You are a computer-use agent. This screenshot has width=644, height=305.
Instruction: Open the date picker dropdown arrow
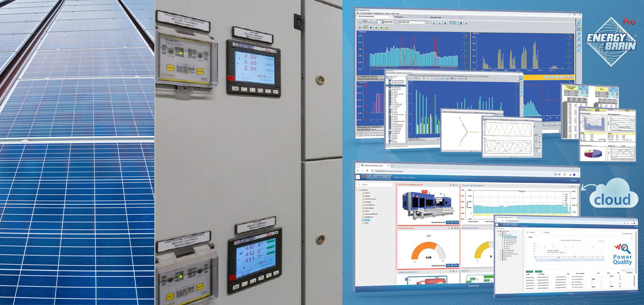click(395, 22)
